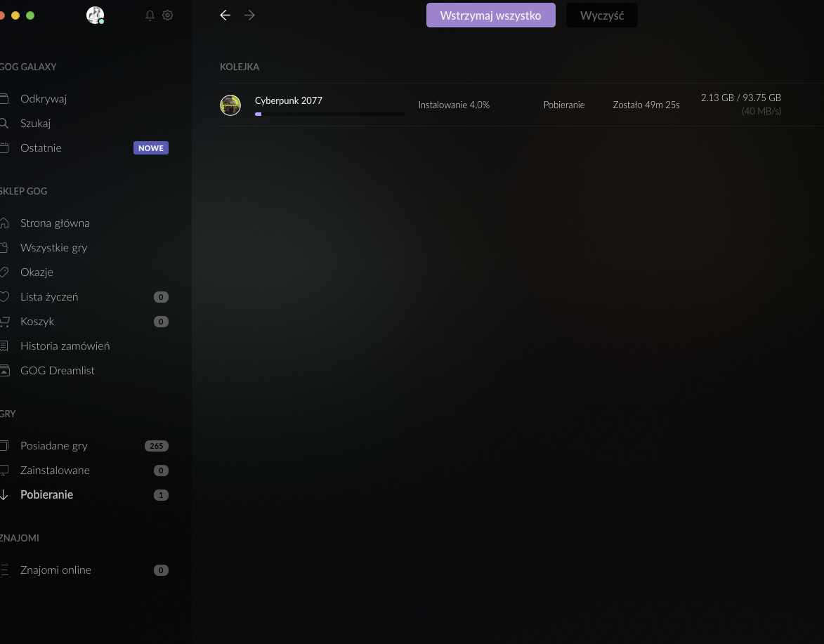Open the user profile avatar

point(95,15)
